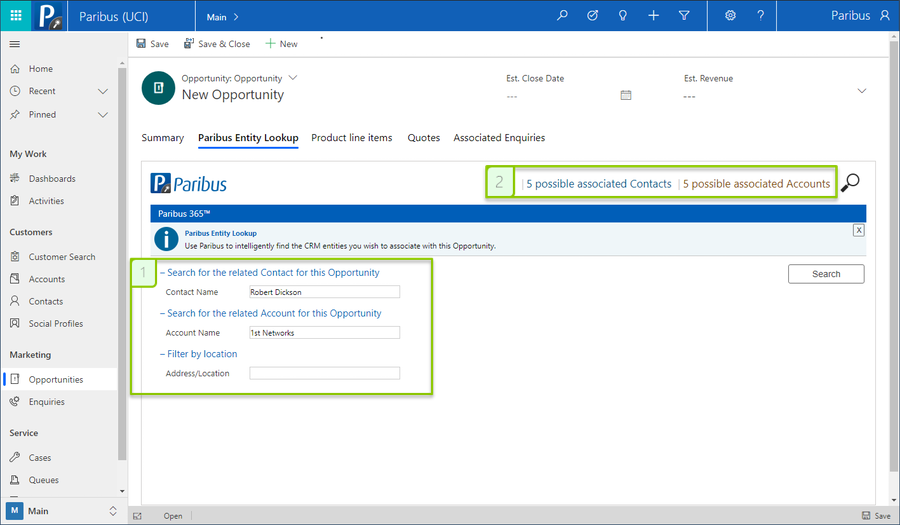The image size is (900, 525).
Task: Click the Search button
Action: 826,274
